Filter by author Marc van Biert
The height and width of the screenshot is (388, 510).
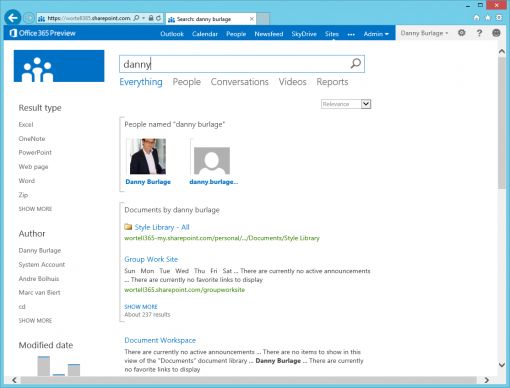click(39, 292)
